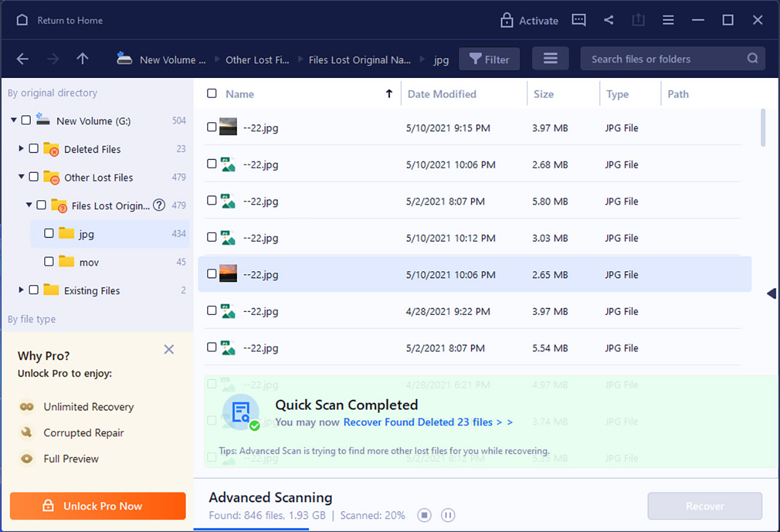Click the export/upload icon
780x532 pixels.
[638, 20]
